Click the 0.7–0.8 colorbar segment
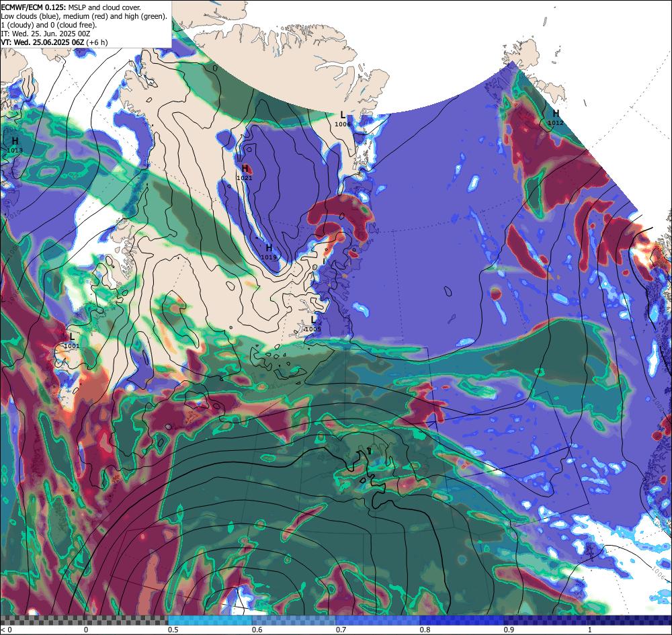Screen dimensions: 672x635 [x=378, y=620]
